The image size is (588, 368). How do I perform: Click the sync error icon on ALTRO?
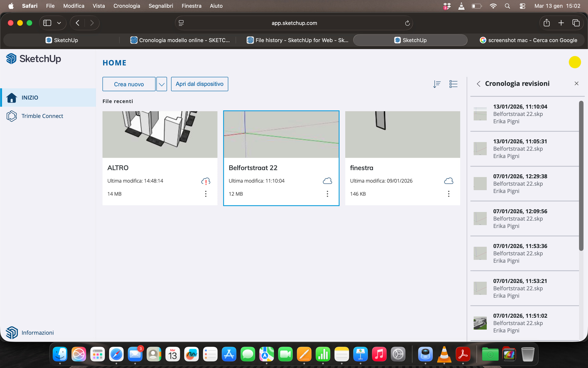click(205, 181)
